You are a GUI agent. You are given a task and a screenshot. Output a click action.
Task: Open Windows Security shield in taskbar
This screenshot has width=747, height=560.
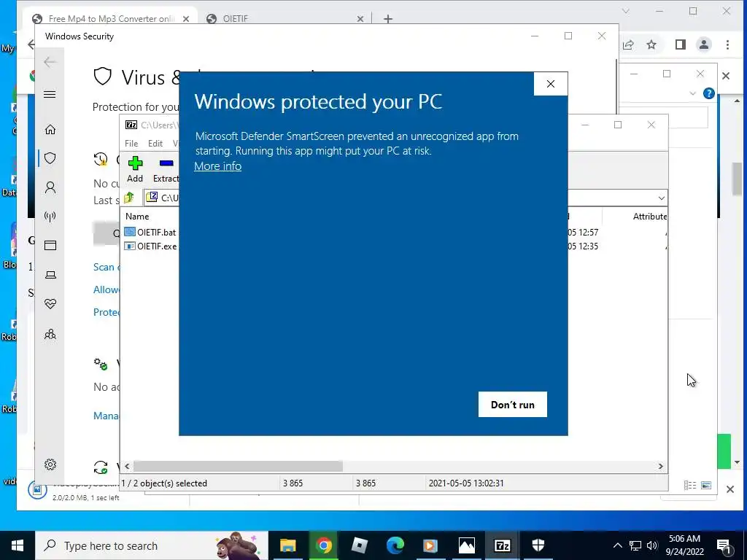point(538,545)
